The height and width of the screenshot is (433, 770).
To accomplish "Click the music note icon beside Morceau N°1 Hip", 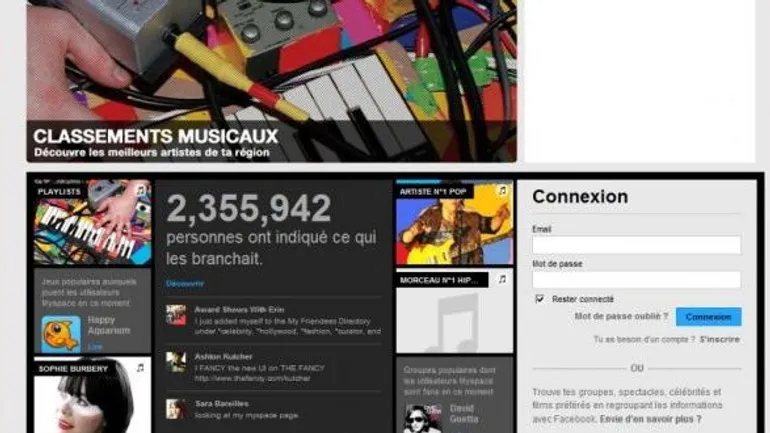I will coord(502,279).
